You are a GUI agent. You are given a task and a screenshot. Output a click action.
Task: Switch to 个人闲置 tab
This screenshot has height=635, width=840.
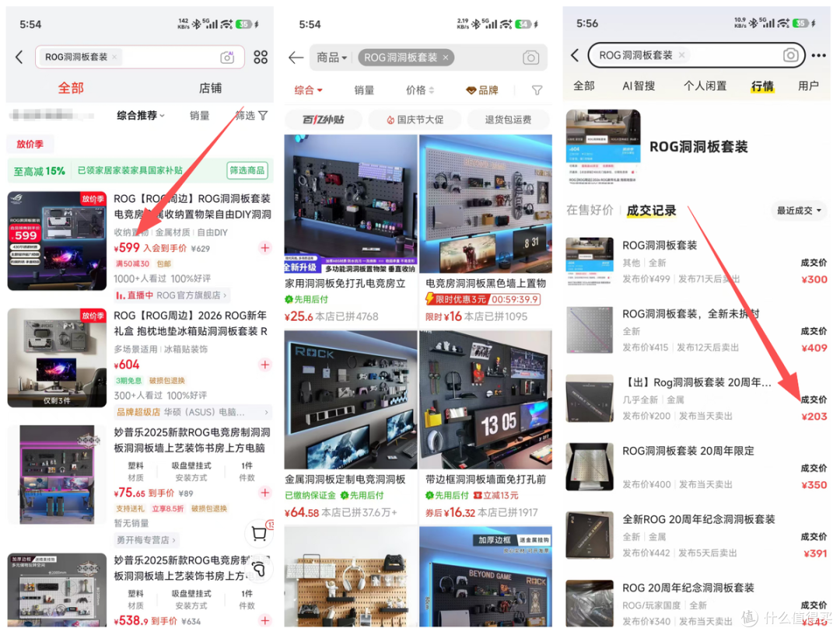pos(705,85)
